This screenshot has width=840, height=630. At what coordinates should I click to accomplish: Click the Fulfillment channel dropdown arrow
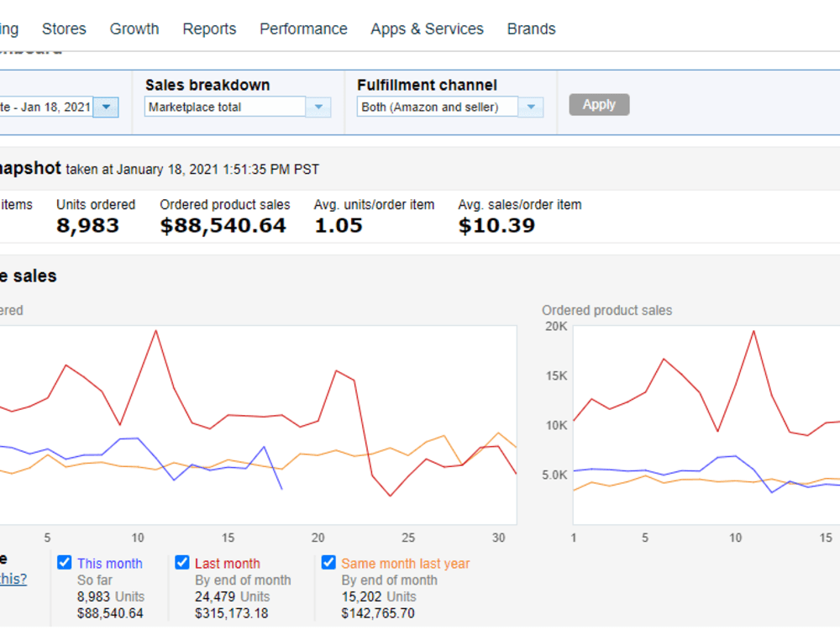[531, 107]
